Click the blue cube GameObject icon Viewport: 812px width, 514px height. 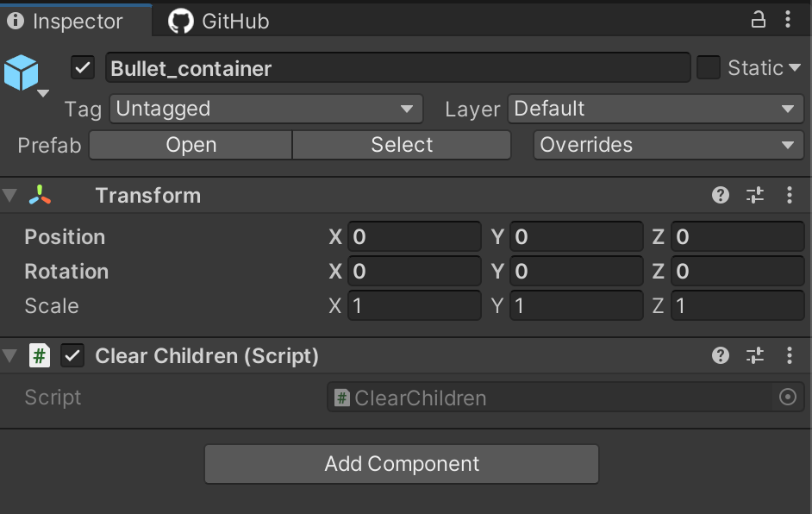[x=22, y=73]
